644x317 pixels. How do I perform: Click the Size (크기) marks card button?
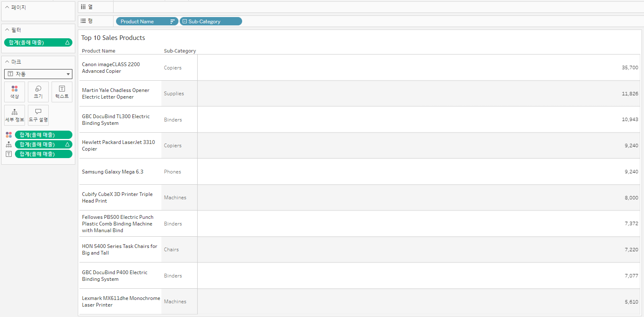click(38, 92)
